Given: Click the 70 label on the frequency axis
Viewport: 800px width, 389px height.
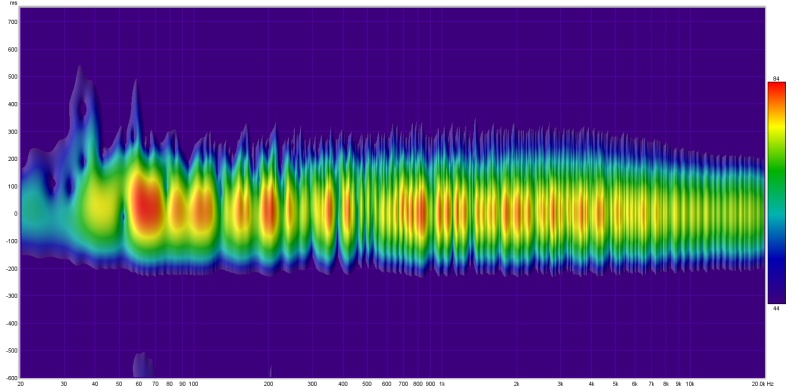Looking at the screenshot, I should coord(155,383).
